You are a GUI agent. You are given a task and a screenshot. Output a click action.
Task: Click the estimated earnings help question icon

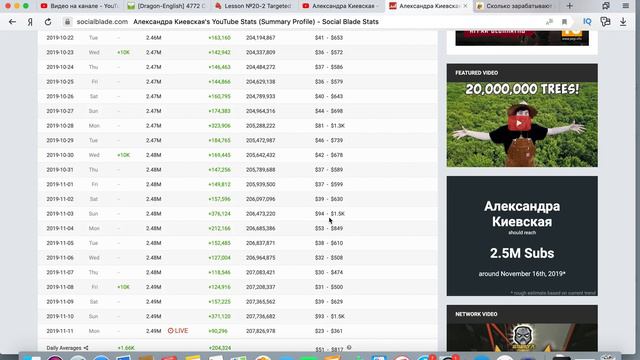349,347
